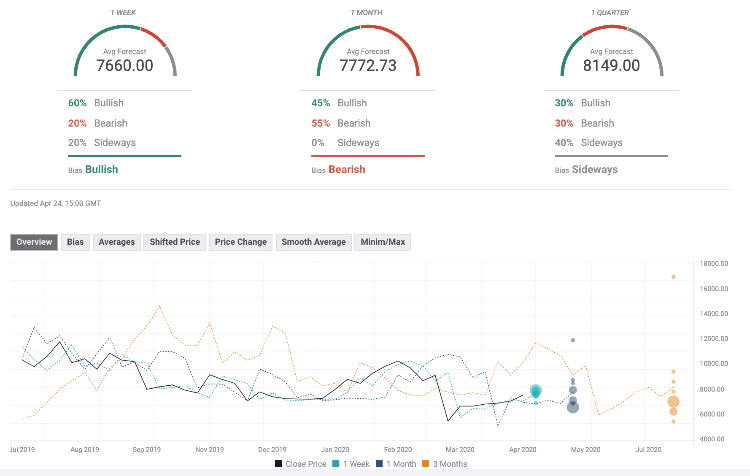Select the Minim/Max tab

coord(382,242)
